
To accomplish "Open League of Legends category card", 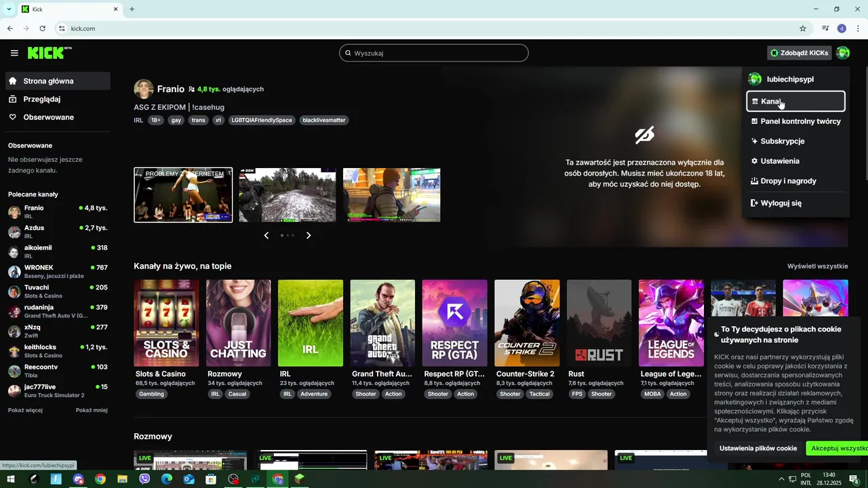I will coord(671,323).
